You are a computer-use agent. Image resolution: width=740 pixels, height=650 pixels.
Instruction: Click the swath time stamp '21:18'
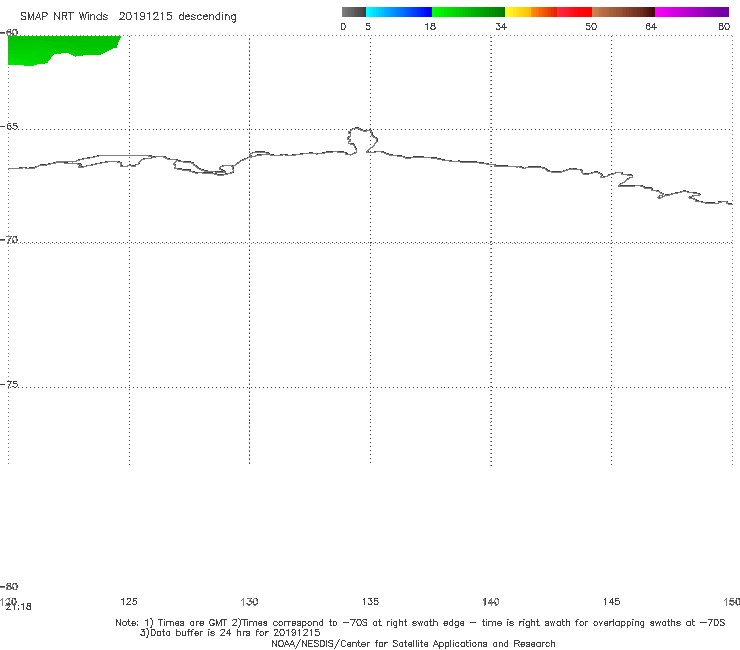tap(19, 607)
